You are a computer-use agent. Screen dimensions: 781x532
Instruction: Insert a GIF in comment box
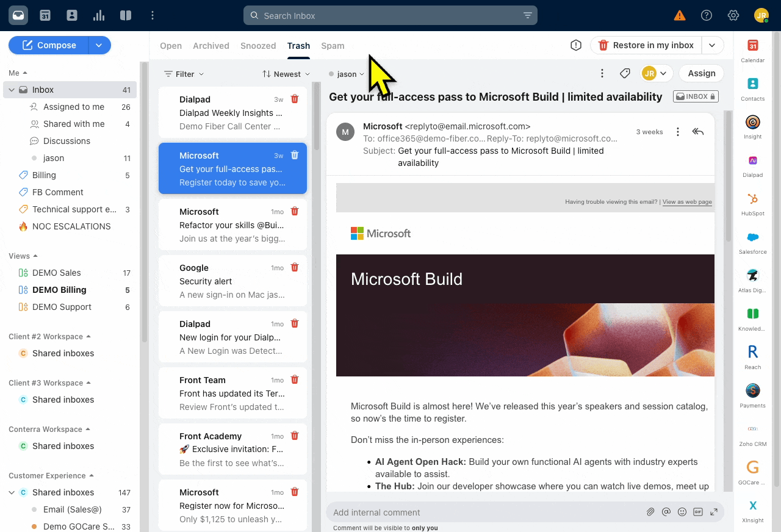(x=698, y=512)
